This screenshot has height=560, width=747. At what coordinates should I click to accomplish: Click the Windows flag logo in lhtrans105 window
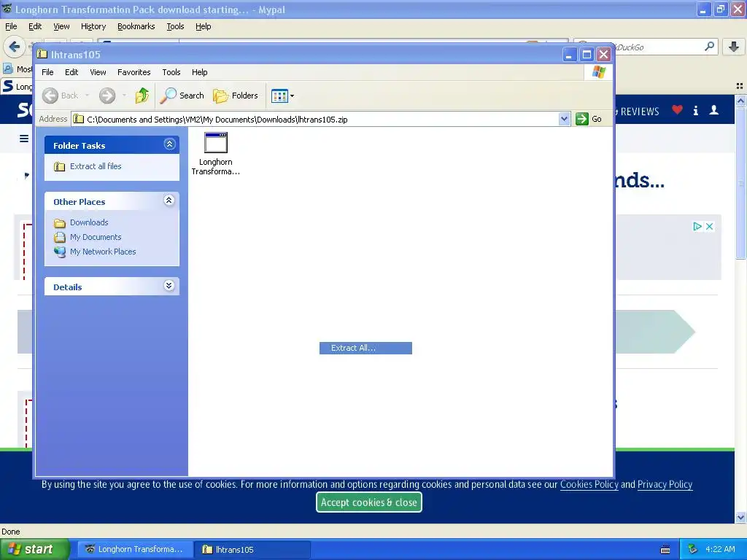tap(599, 72)
